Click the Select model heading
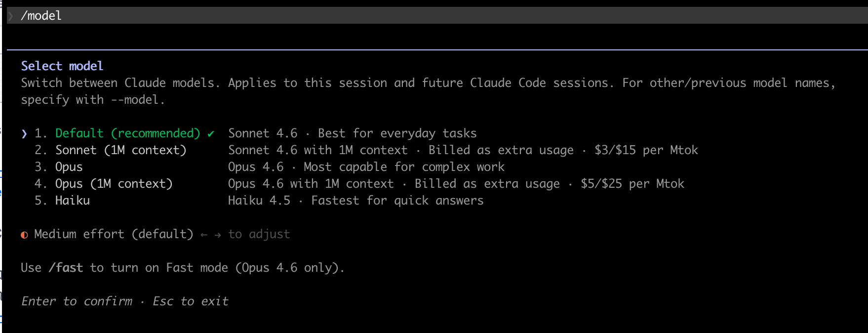Image resolution: width=868 pixels, height=333 pixels. tap(62, 66)
